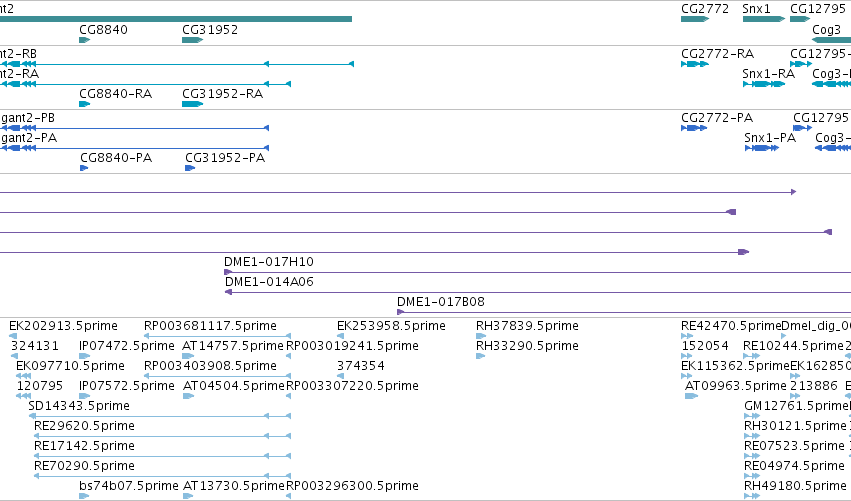Select EST RH33290.5prime
This screenshot has height=501, width=851.
coord(527,346)
